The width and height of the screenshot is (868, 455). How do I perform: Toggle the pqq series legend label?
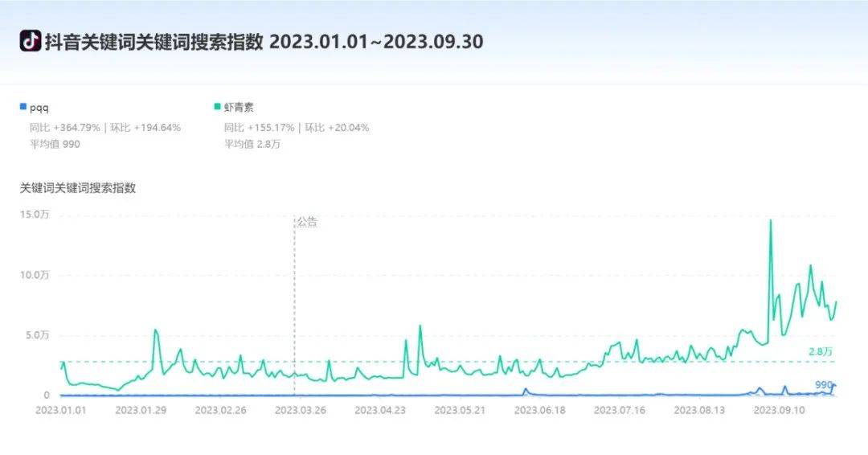[39, 107]
